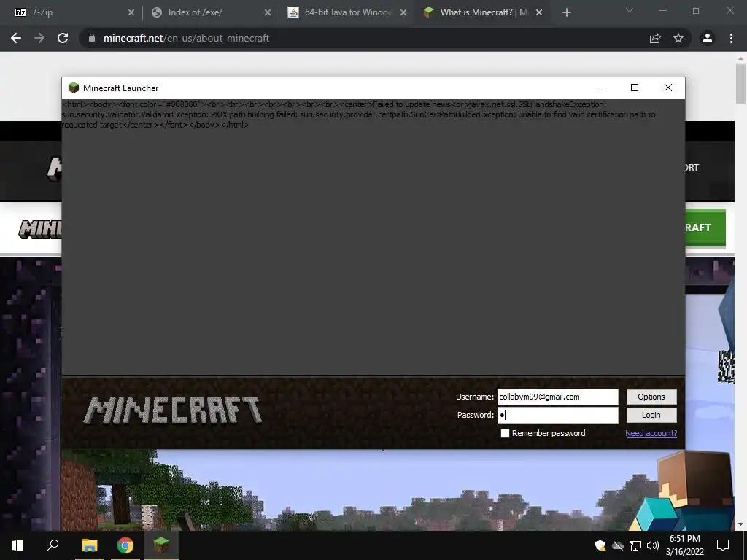Open Windows taskbar search
This screenshot has width=747, height=560.
pos(53,545)
